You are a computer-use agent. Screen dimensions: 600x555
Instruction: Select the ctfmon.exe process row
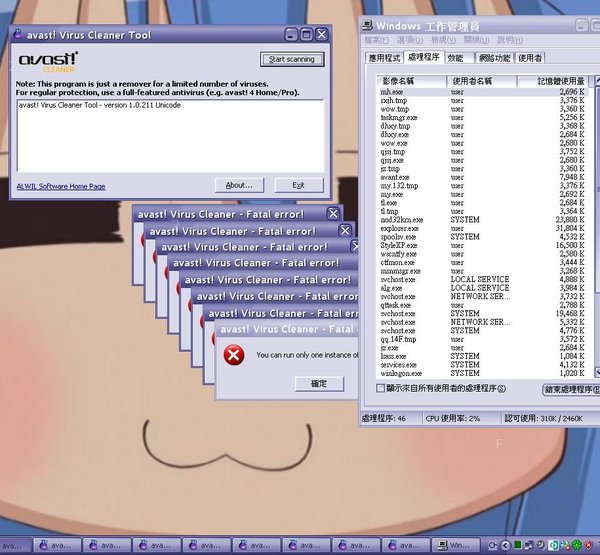pyautogui.click(x=484, y=263)
